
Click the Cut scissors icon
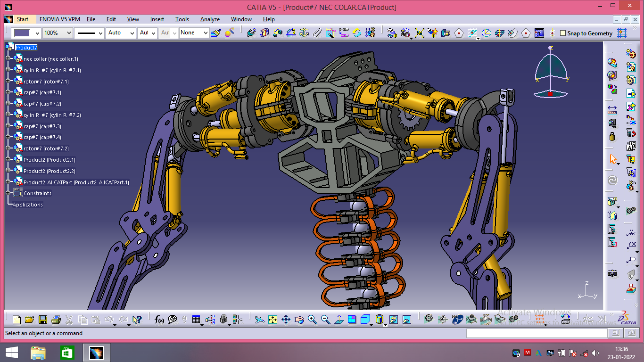[x=69, y=320]
